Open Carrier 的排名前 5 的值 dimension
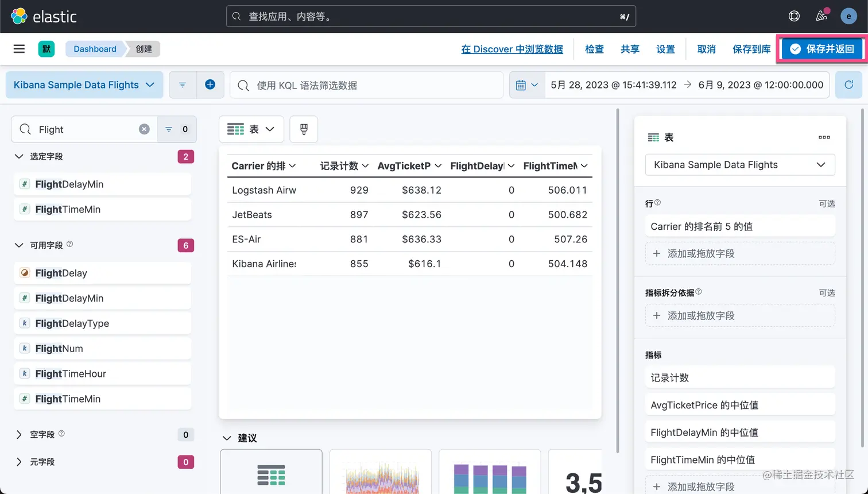868x494 pixels. click(740, 226)
